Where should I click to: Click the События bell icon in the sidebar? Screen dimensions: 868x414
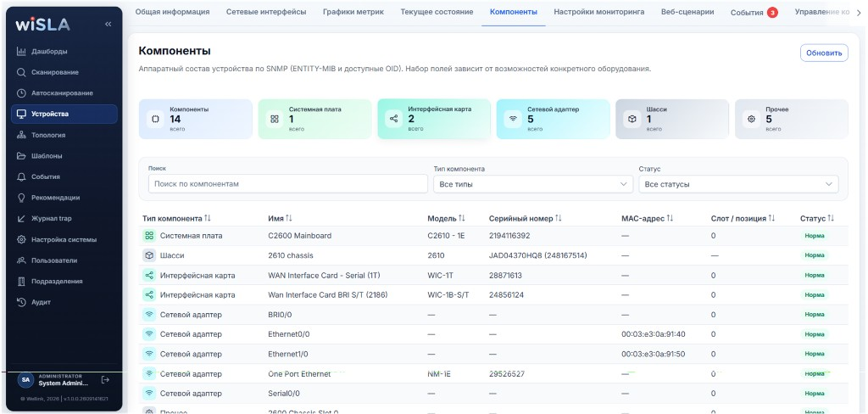pos(21,176)
